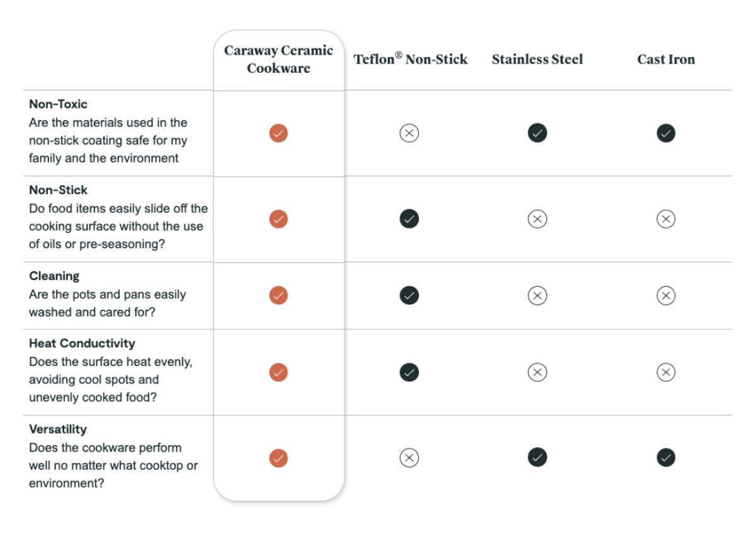Image resolution: width=756 pixels, height=539 pixels.
Task: Click Caraway's orange Versatility checkmark
Action: (x=278, y=458)
